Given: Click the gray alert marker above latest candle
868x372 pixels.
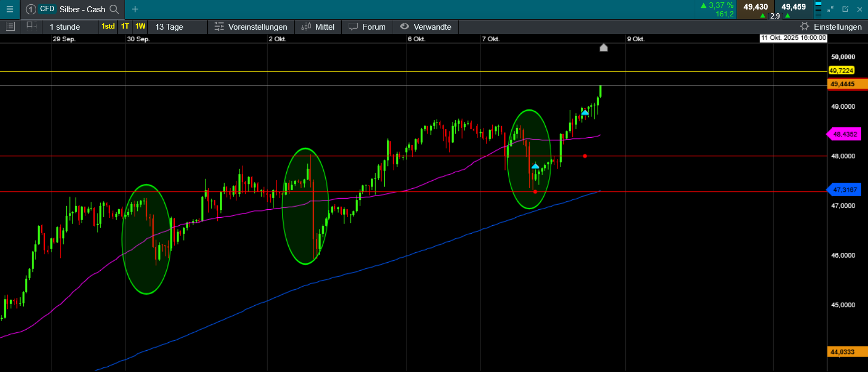Looking at the screenshot, I should coord(604,48).
